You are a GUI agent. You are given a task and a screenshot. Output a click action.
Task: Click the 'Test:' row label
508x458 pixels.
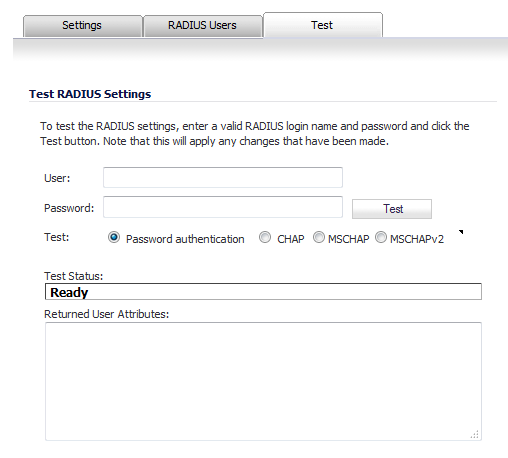click(x=56, y=237)
